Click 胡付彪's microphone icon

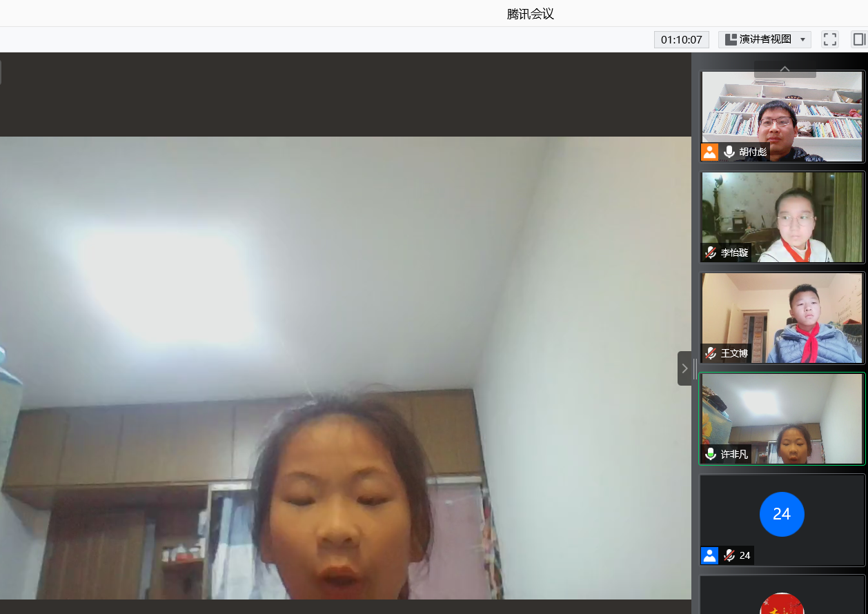pyautogui.click(x=729, y=152)
